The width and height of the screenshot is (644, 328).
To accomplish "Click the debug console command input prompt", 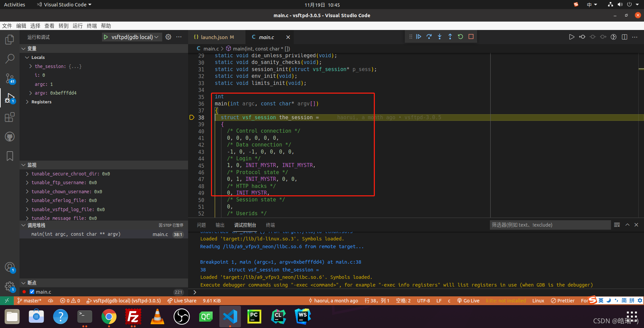I will click(416, 292).
